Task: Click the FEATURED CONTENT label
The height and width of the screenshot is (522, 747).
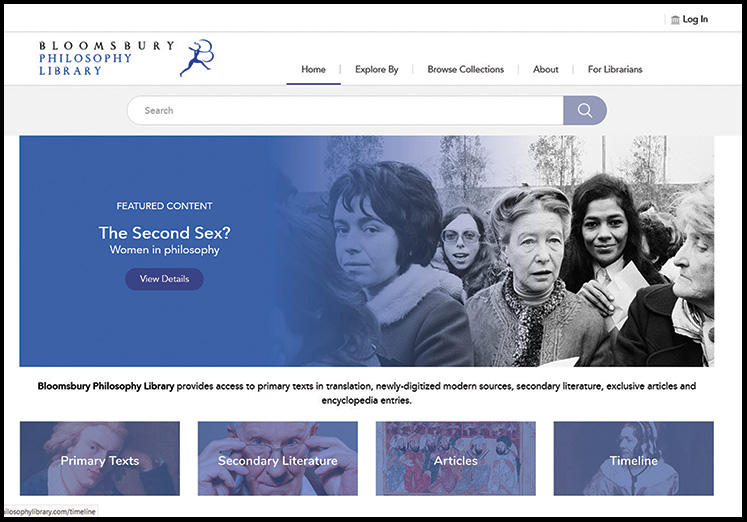Action: coord(164,206)
